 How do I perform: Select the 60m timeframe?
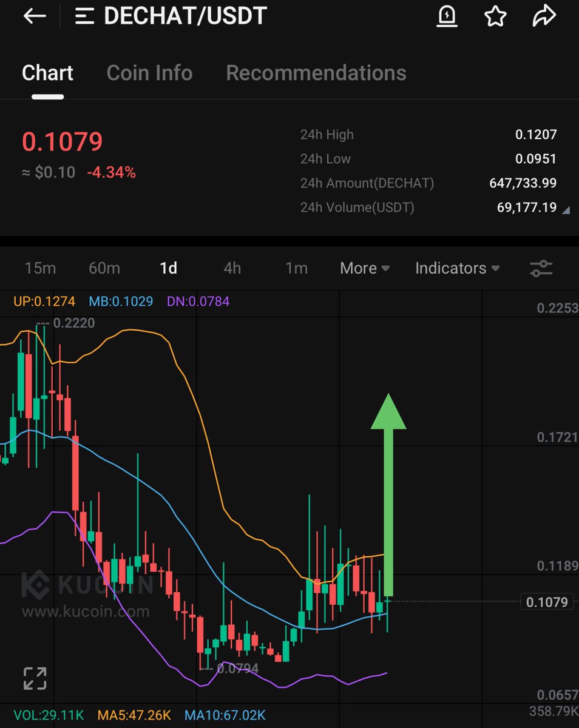[x=104, y=268]
